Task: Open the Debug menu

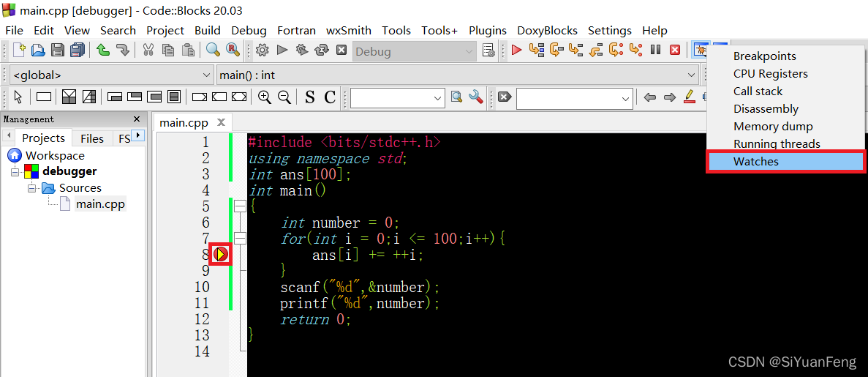Action: [x=249, y=31]
